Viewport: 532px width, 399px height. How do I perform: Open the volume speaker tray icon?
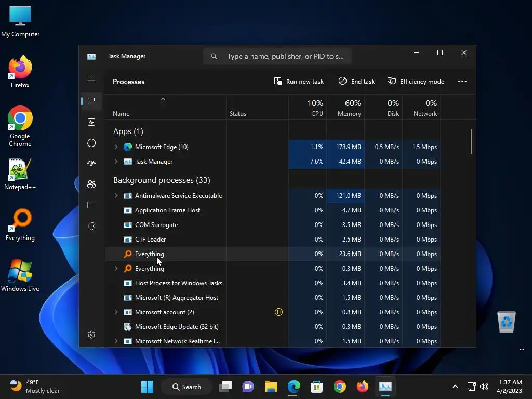[x=484, y=387]
